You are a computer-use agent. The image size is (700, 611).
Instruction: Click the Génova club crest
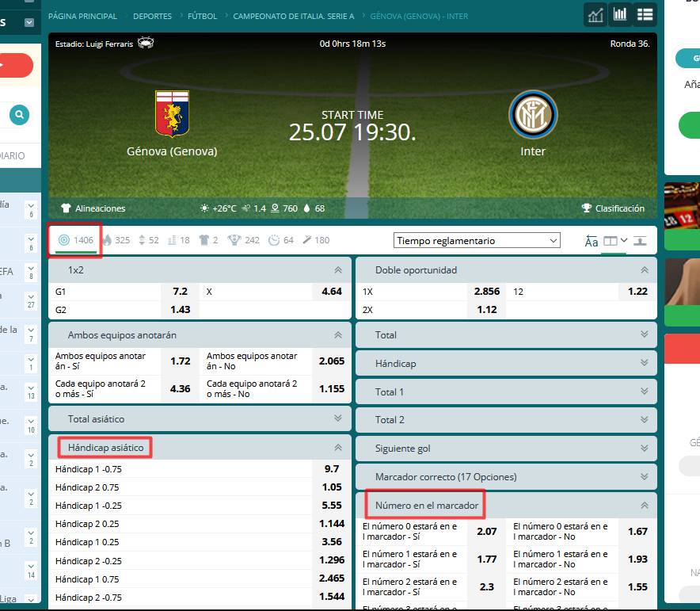172,114
